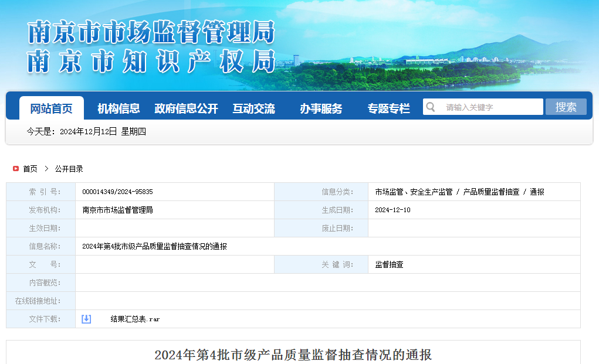The width and height of the screenshot is (599, 364).
Task: Click the 公开目录 breadcrumb link
Action: [x=69, y=169]
